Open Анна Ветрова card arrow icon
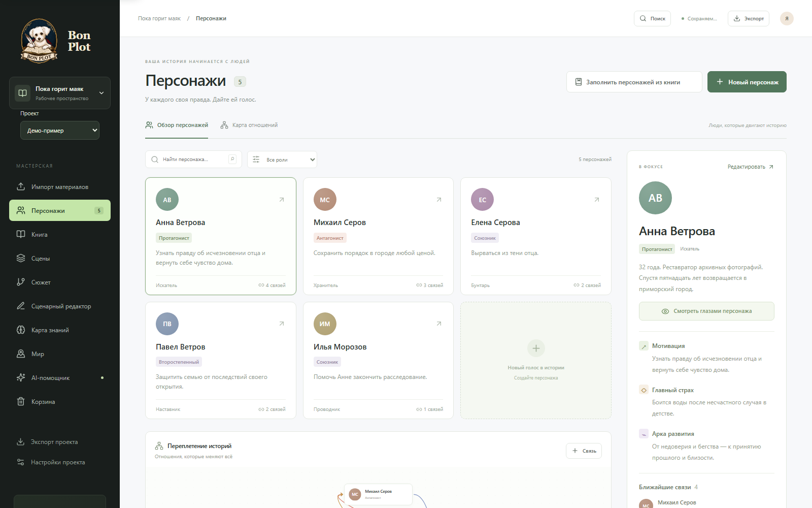 (x=282, y=200)
